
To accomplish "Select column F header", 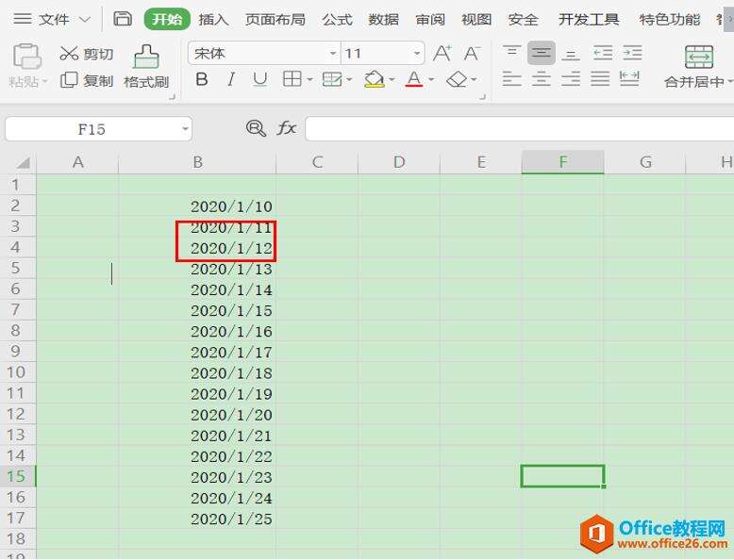I will pyautogui.click(x=562, y=162).
